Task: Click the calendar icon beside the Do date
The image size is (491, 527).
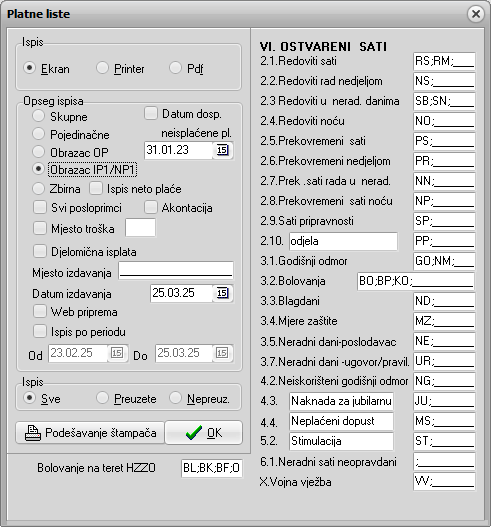Action: pyautogui.click(x=222, y=353)
